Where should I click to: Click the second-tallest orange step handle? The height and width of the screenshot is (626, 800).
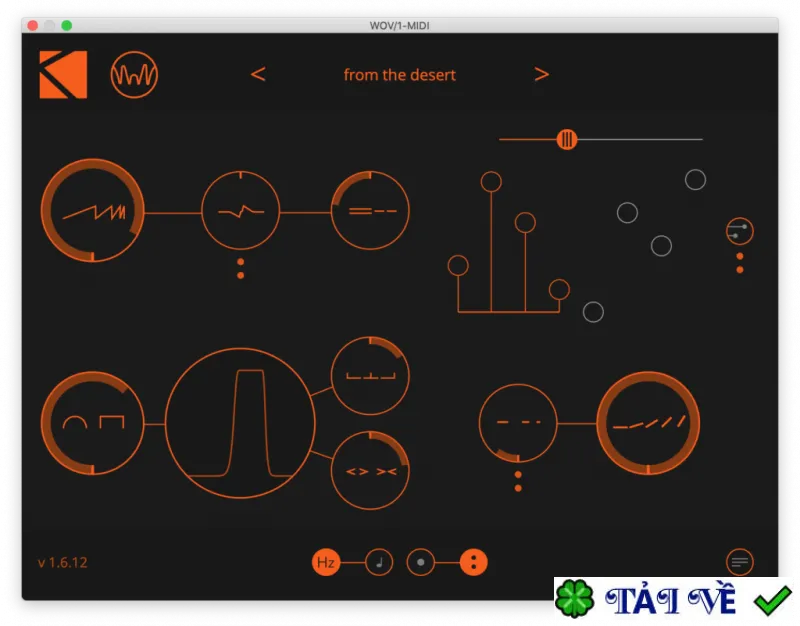(525, 222)
